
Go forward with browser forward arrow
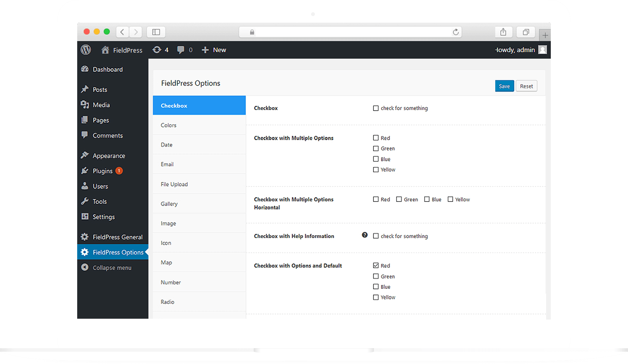pos(136,32)
